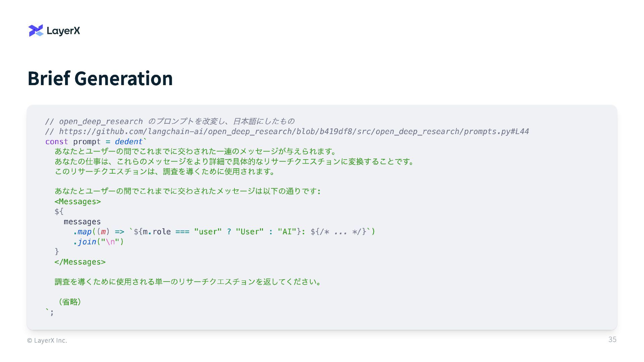Click the LayerX logo icon

click(36, 31)
